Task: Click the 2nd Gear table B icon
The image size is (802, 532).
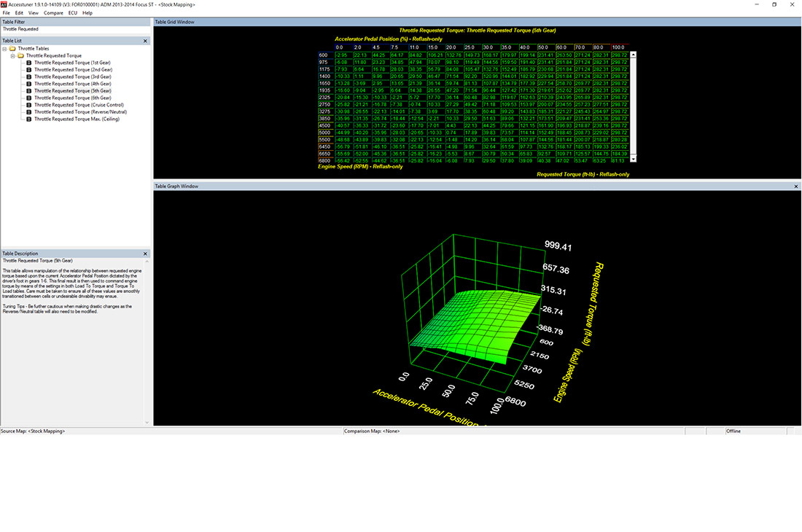Action: pyautogui.click(x=28, y=69)
